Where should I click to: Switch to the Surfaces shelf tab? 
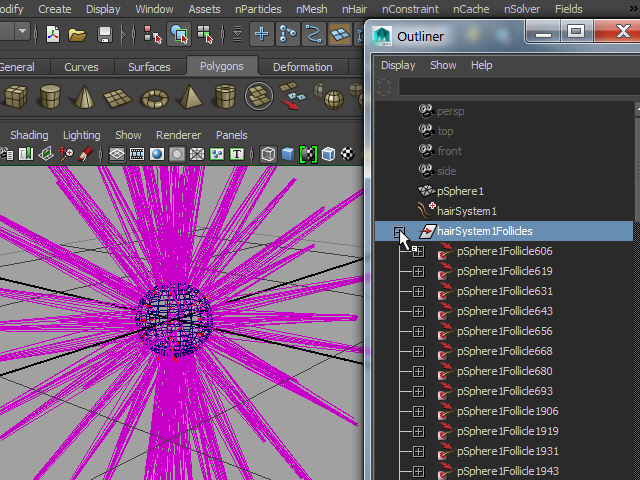click(149, 67)
